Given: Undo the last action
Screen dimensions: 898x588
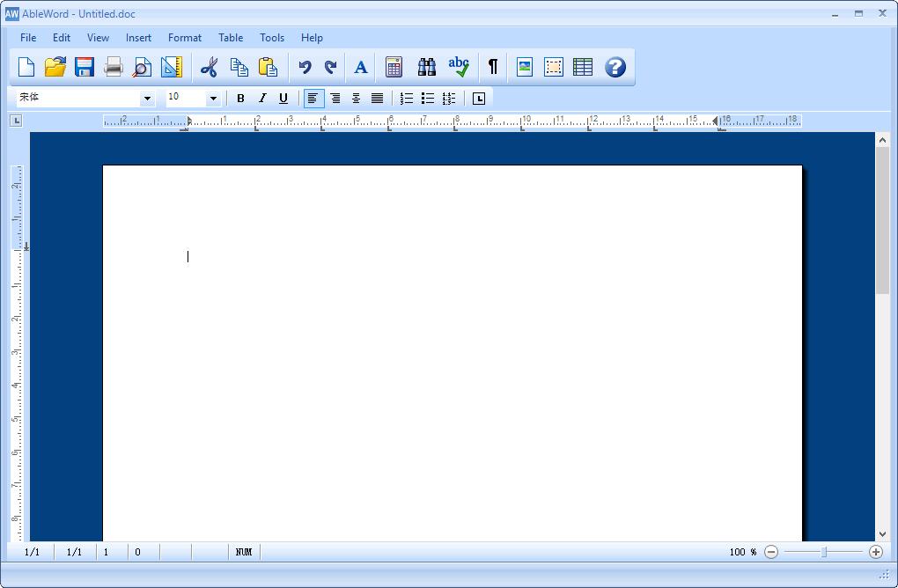Looking at the screenshot, I should (x=305, y=67).
